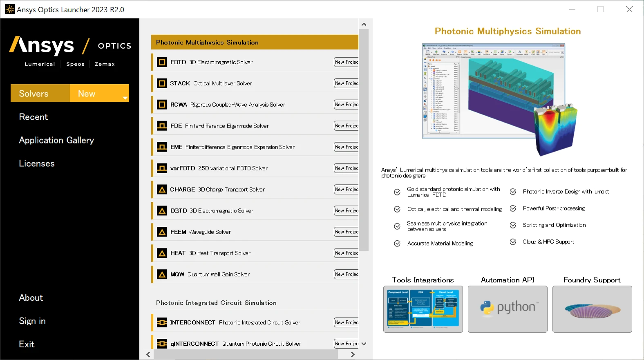The image size is (644, 360).
Task: Create New Project for FDE
Action: click(x=346, y=126)
